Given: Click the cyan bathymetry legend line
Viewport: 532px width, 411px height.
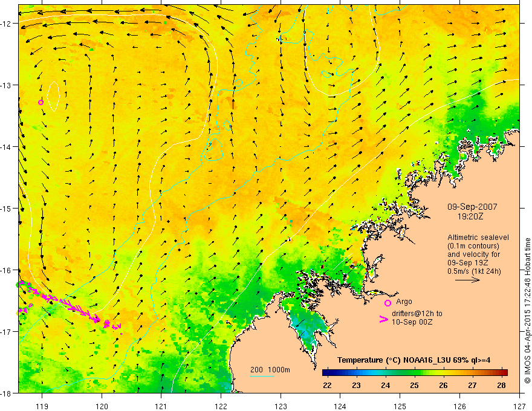Looking at the screenshot, I should [262, 376].
